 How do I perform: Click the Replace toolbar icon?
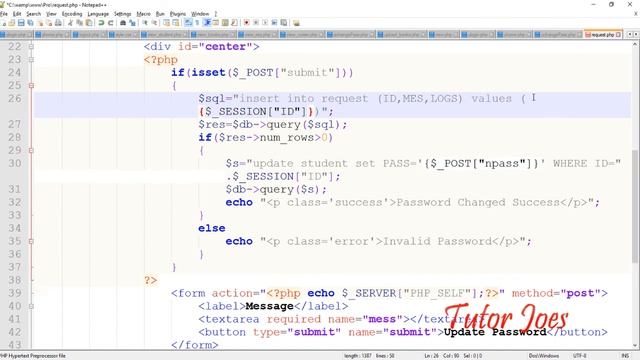[x=132, y=23]
